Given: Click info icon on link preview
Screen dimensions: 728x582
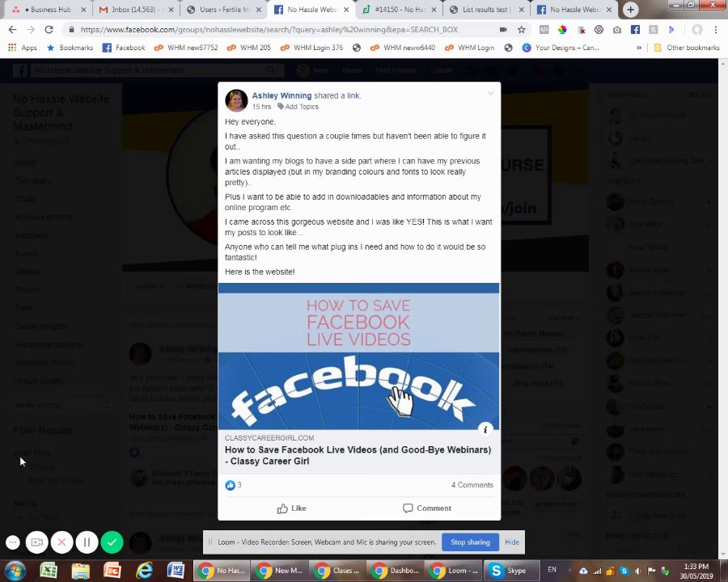Looking at the screenshot, I should point(485,429).
